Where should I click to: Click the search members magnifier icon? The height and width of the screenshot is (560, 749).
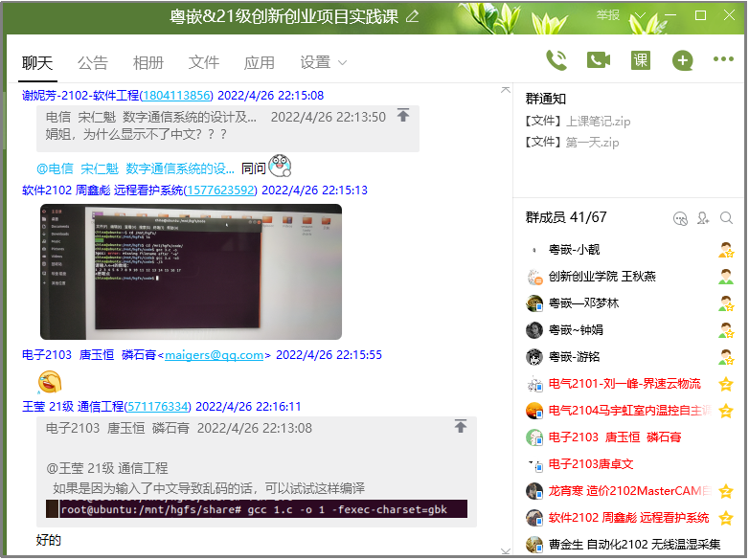726,218
